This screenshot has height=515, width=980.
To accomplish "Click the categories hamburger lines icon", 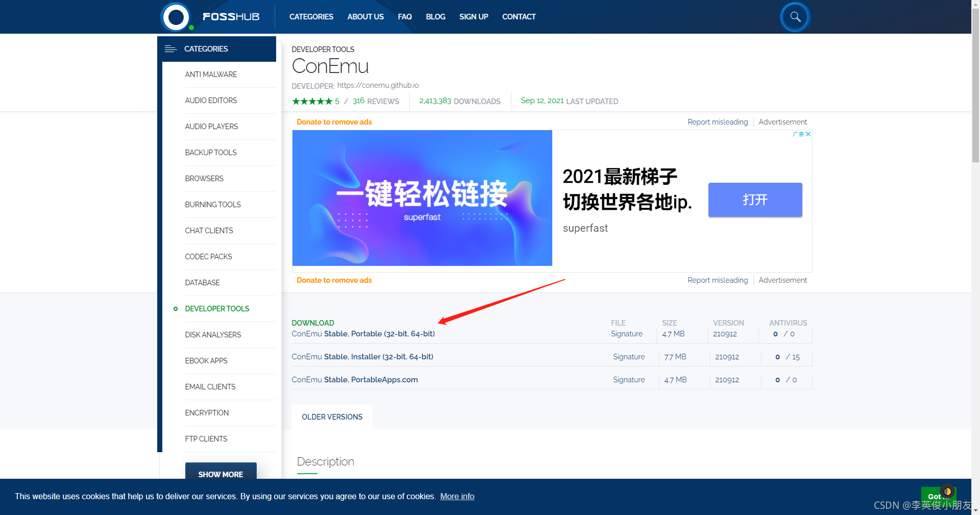I will pos(170,49).
